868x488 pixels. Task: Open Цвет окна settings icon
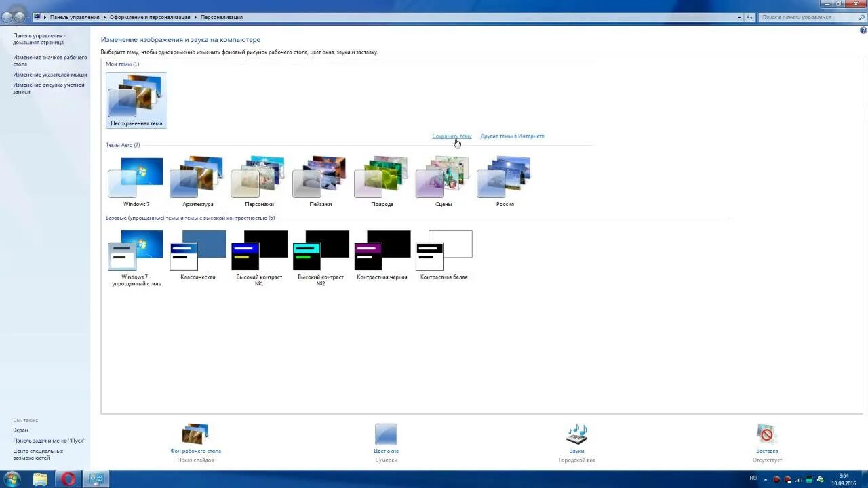tap(386, 434)
